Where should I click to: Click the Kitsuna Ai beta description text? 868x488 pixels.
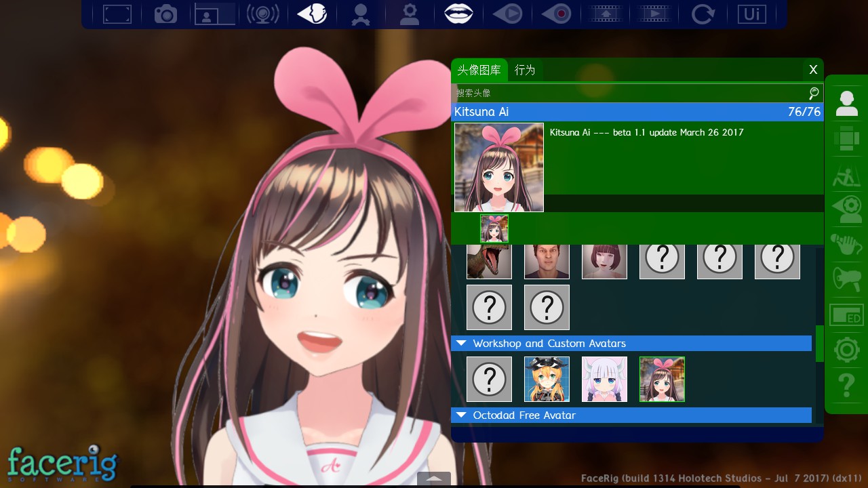point(646,132)
